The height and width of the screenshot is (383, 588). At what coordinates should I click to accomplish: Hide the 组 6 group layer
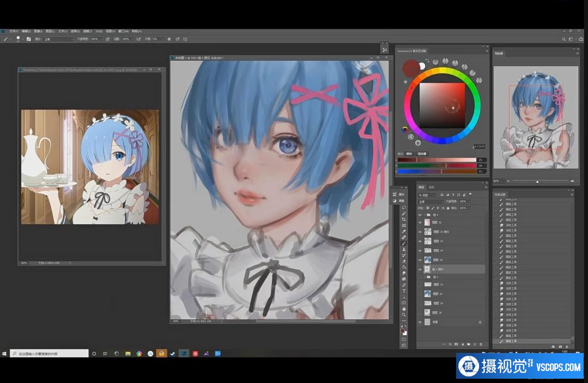(x=420, y=215)
